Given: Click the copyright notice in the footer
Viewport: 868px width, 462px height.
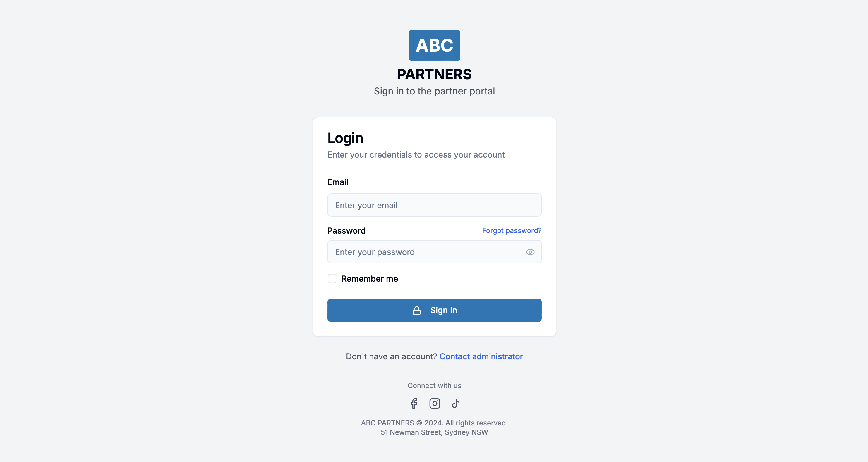Looking at the screenshot, I should (x=434, y=423).
